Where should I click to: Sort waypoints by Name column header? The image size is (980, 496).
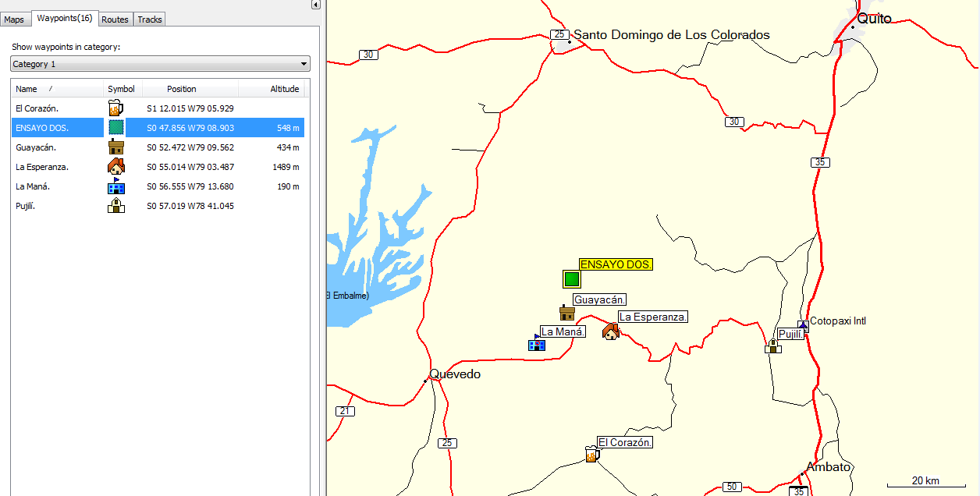click(x=56, y=89)
